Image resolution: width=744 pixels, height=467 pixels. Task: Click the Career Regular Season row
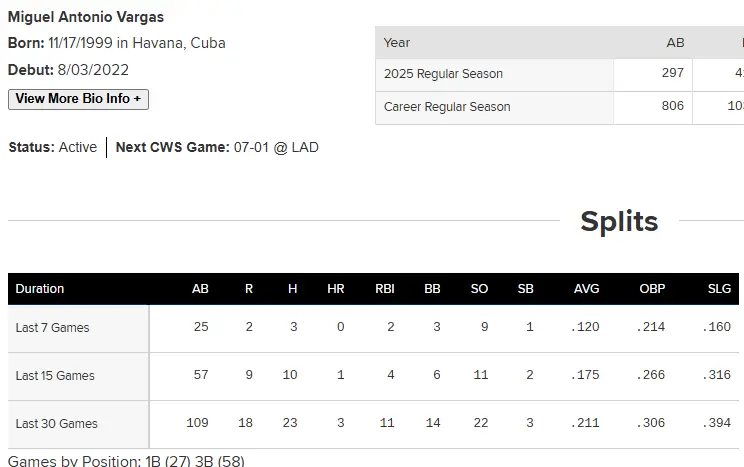click(447, 107)
